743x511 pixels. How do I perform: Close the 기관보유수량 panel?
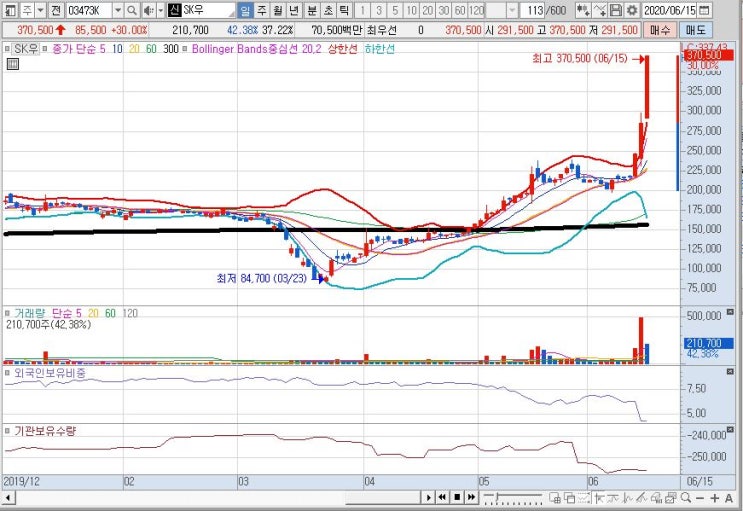[730, 430]
